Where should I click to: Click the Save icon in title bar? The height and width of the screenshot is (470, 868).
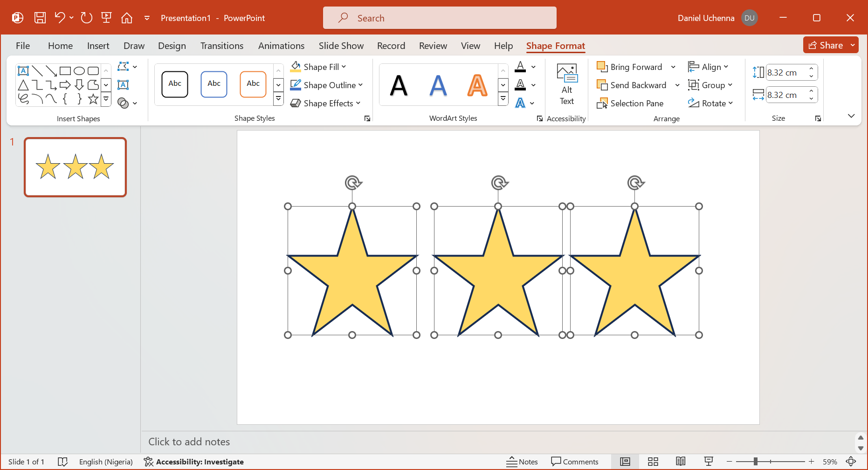click(40, 18)
